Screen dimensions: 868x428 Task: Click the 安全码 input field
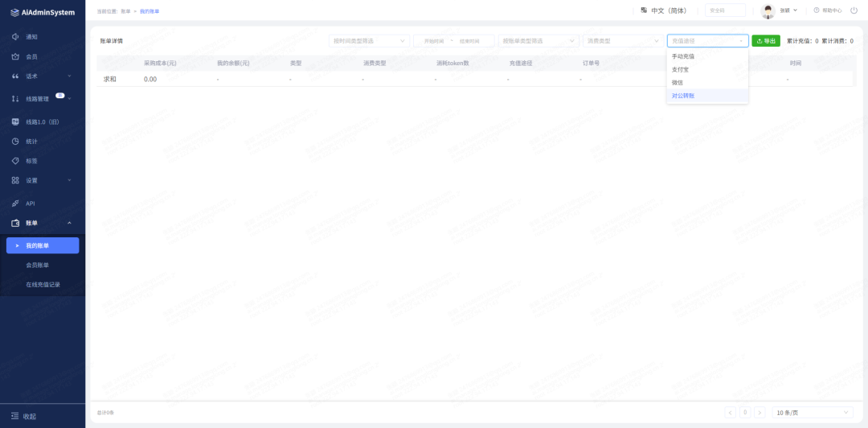tap(724, 10)
